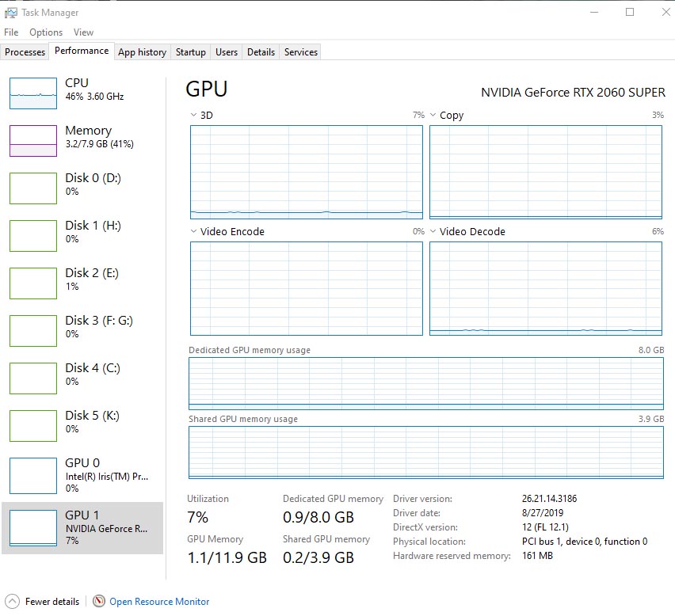Image resolution: width=675 pixels, height=616 pixels.
Task: Click the 161 MB hardware reserved value
Action: (x=537, y=555)
